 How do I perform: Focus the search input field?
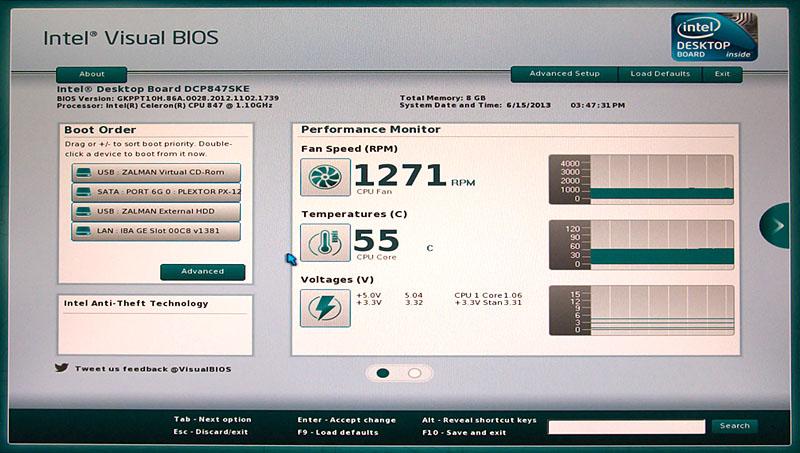point(627,426)
